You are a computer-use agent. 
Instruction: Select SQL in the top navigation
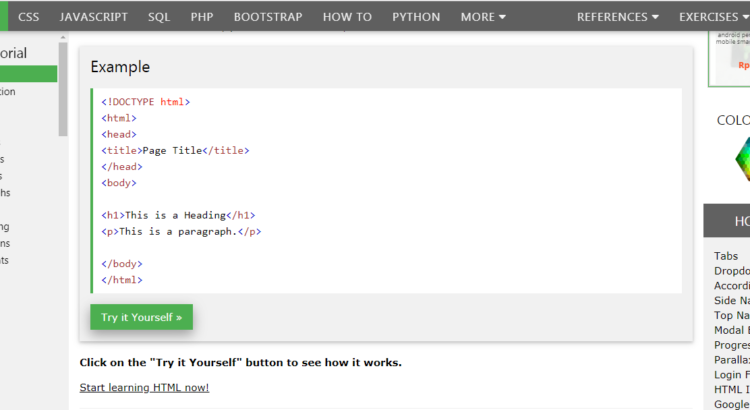(159, 17)
